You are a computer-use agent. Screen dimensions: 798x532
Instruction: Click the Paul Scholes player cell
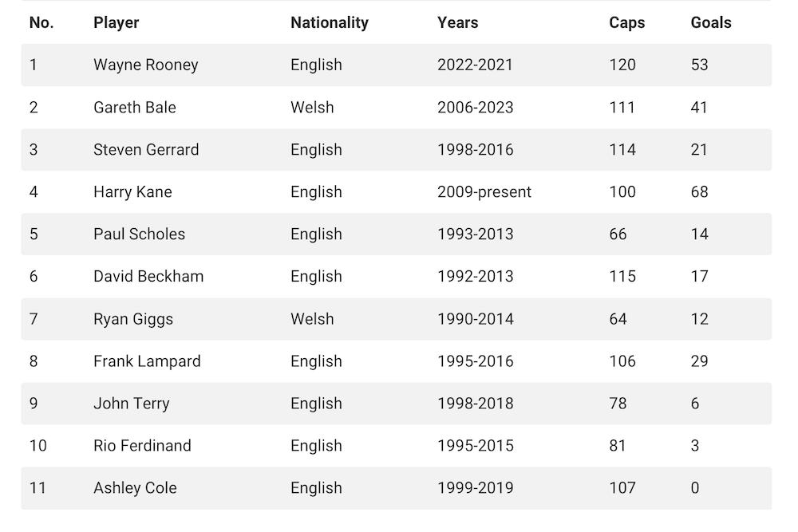tap(139, 234)
